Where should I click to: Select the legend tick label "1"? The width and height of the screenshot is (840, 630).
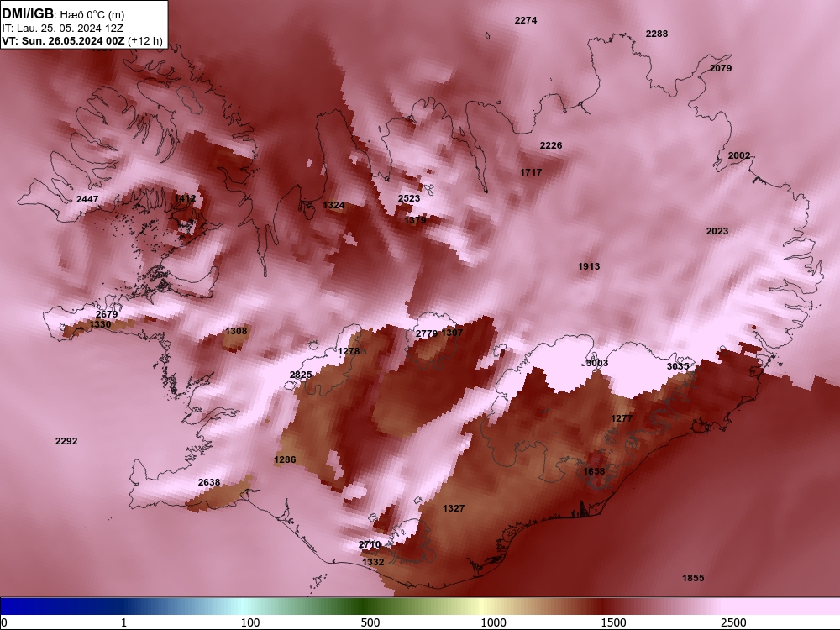(123, 622)
